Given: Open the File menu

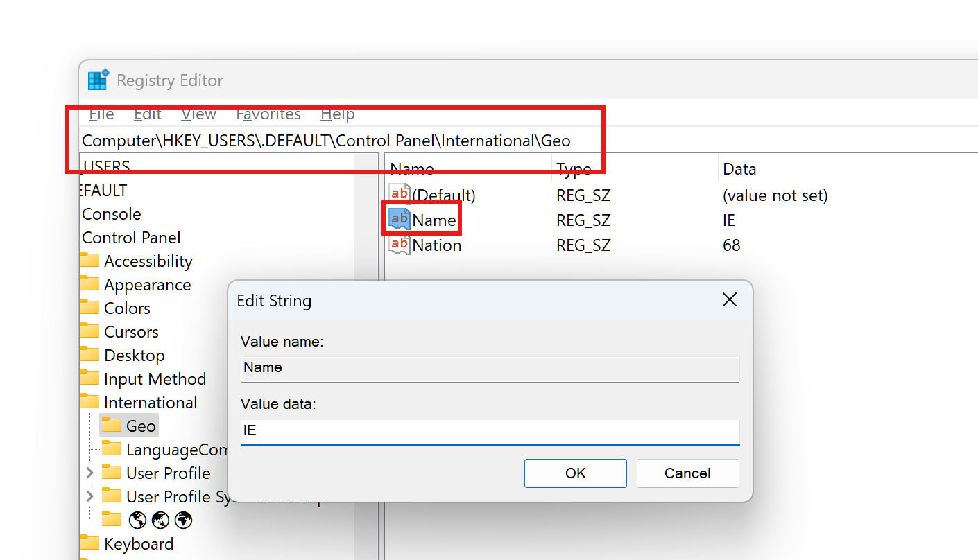Looking at the screenshot, I should [102, 114].
